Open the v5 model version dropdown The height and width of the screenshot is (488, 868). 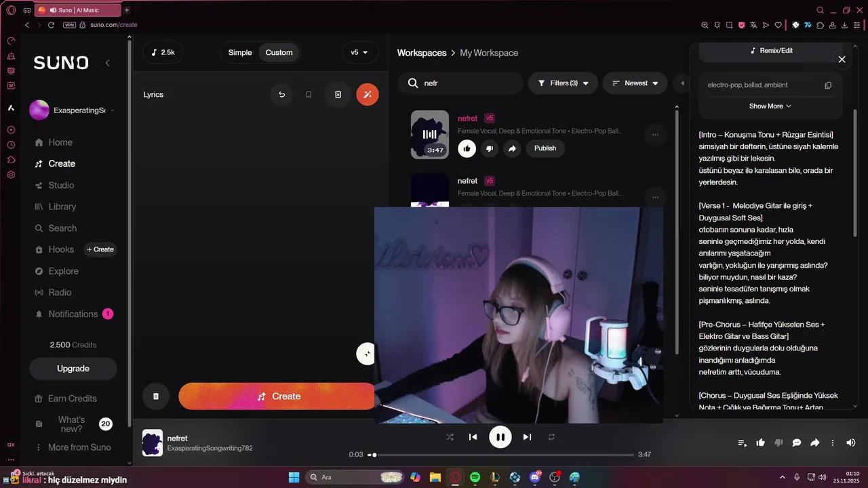coord(359,52)
